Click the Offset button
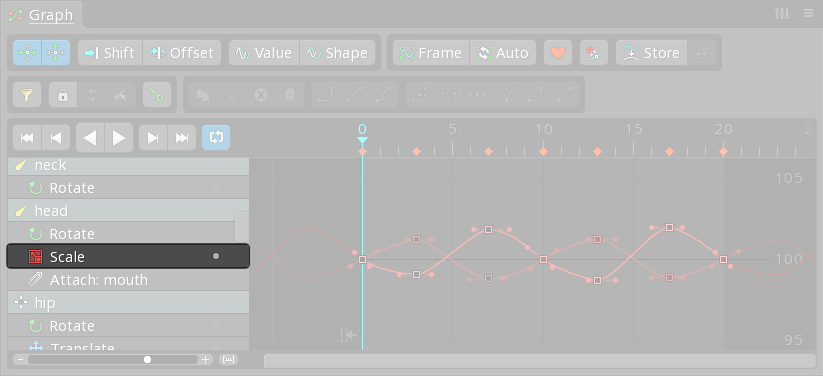Screen dimensions: 823x376 182,53
